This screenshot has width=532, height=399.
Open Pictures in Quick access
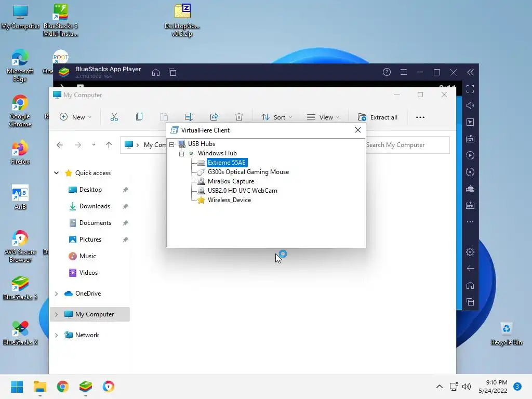90,240
